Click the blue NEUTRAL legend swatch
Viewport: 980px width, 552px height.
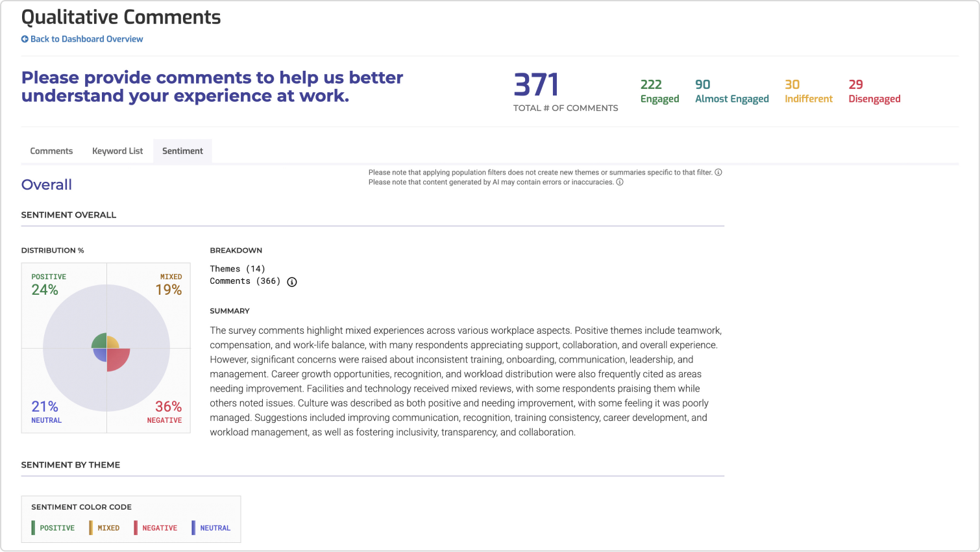pyautogui.click(x=193, y=528)
